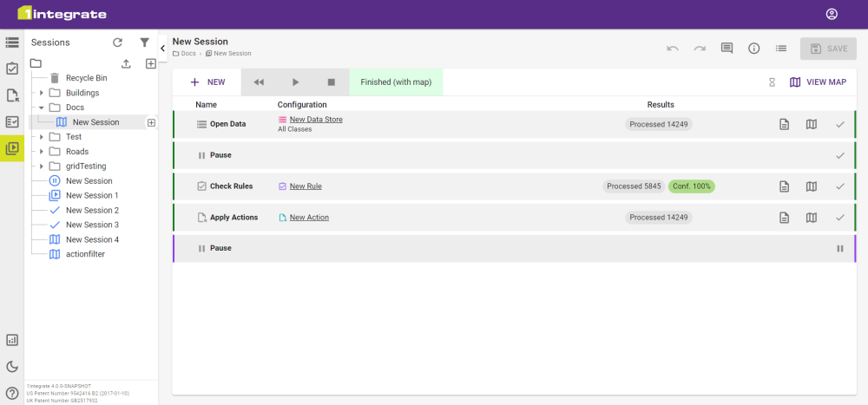View report for Open Data task
The height and width of the screenshot is (405, 868).
tap(784, 124)
